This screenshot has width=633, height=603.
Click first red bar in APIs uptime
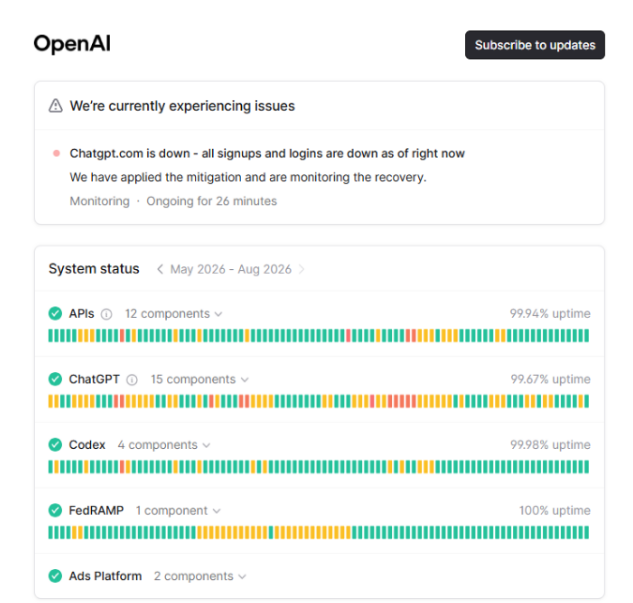(x=122, y=336)
